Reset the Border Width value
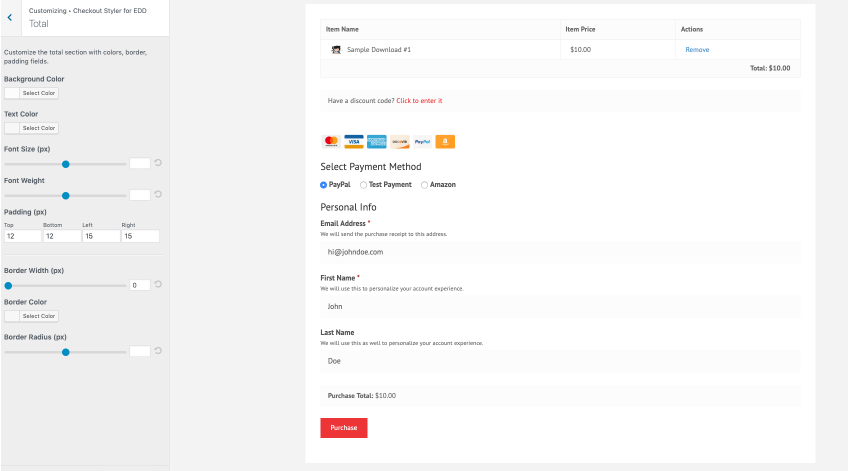This screenshot has height=471, width=848. coord(158,284)
